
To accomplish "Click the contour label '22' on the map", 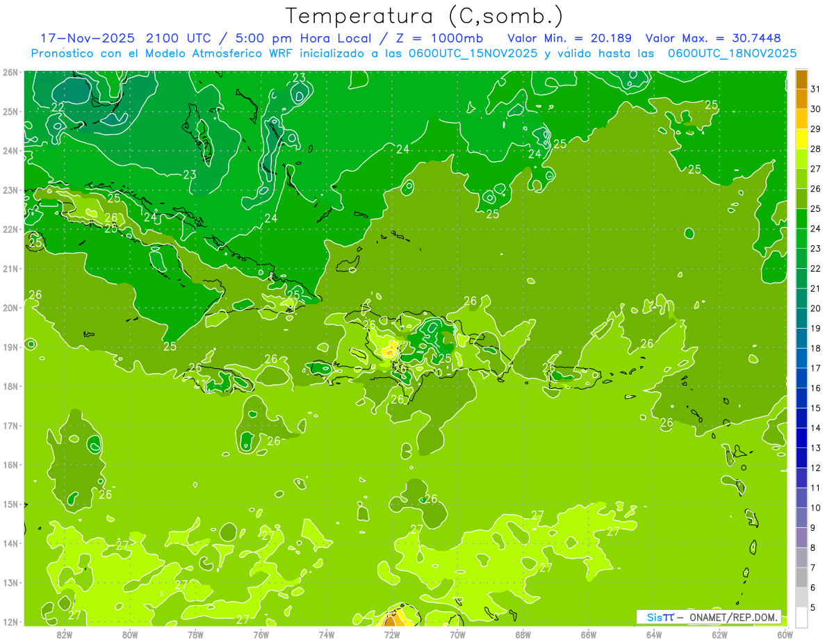I will click(58, 107).
